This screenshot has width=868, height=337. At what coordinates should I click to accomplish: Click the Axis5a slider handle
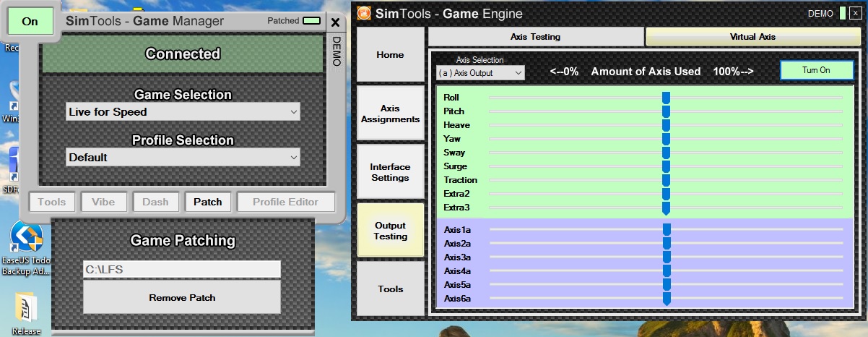coord(667,285)
